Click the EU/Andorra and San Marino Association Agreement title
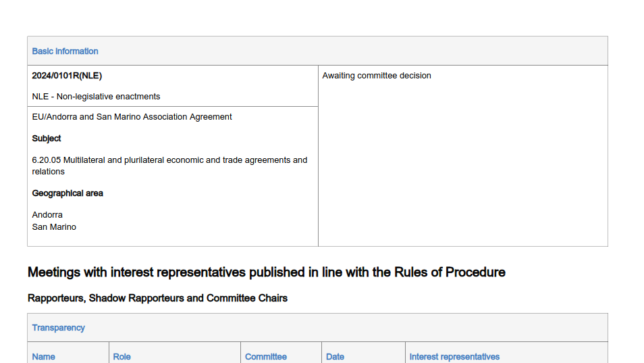This screenshot has height=363, width=644. [x=132, y=117]
